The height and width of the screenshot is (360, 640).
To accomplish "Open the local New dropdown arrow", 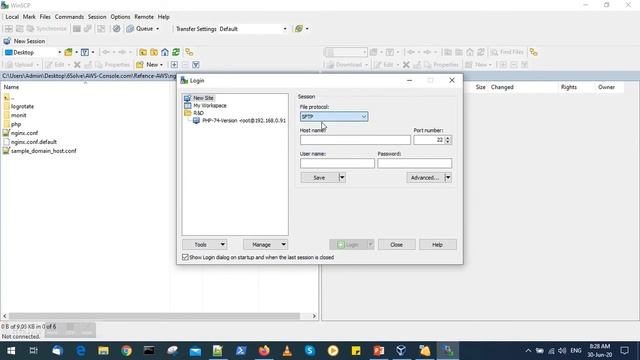I will pos(161,64).
